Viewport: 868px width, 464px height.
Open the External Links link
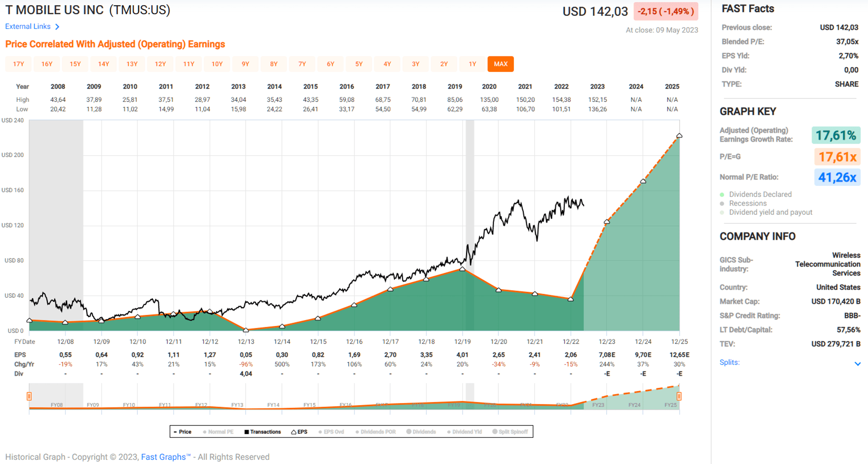28,27
